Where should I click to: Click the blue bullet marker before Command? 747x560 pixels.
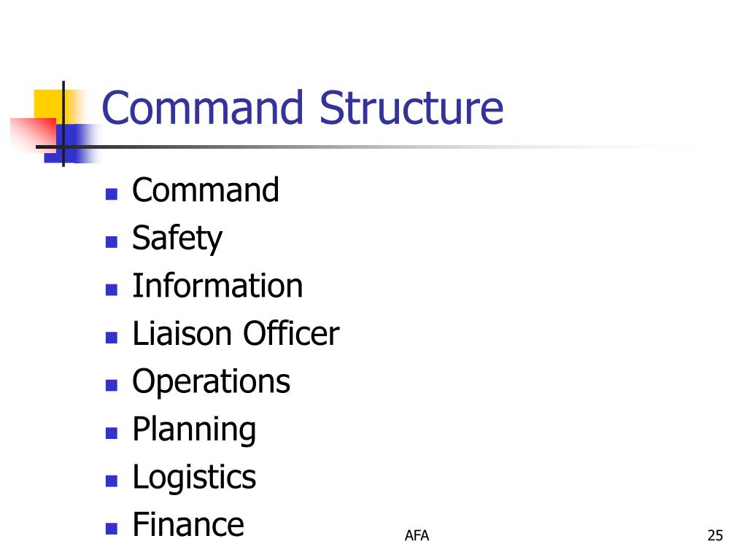point(112,194)
